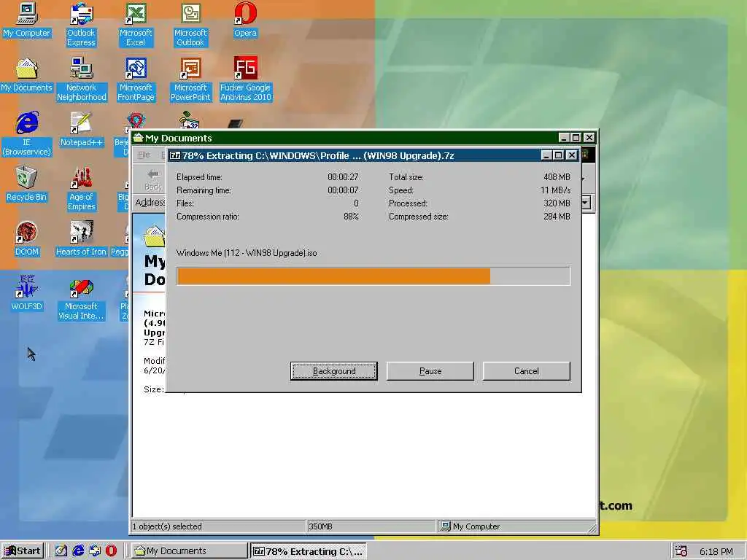Click Compression ratio value 88%

point(351,217)
